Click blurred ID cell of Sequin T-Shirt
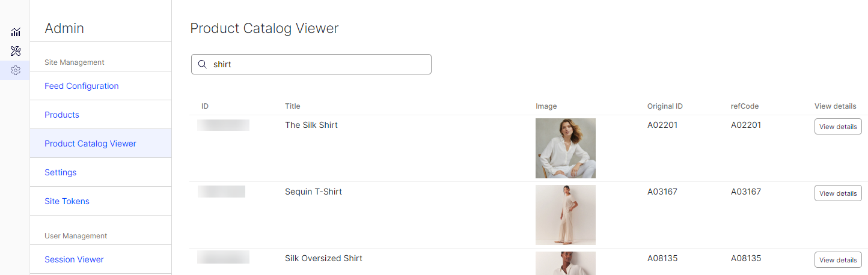The width and height of the screenshot is (868, 275). (x=222, y=192)
